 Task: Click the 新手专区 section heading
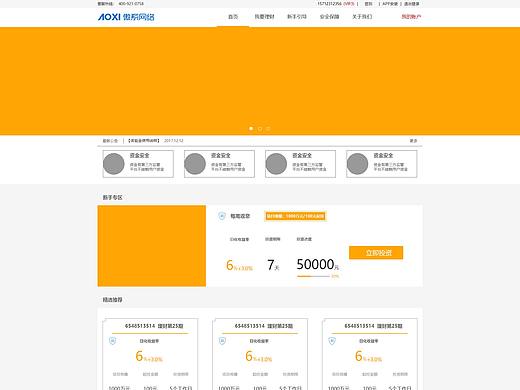[113, 197]
